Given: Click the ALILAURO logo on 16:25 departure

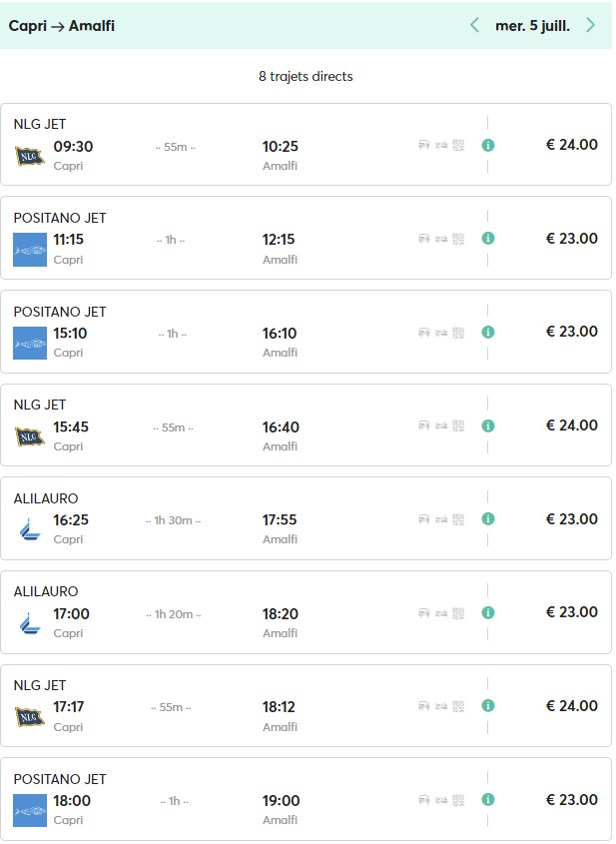Looking at the screenshot, I should pos(30,529).
